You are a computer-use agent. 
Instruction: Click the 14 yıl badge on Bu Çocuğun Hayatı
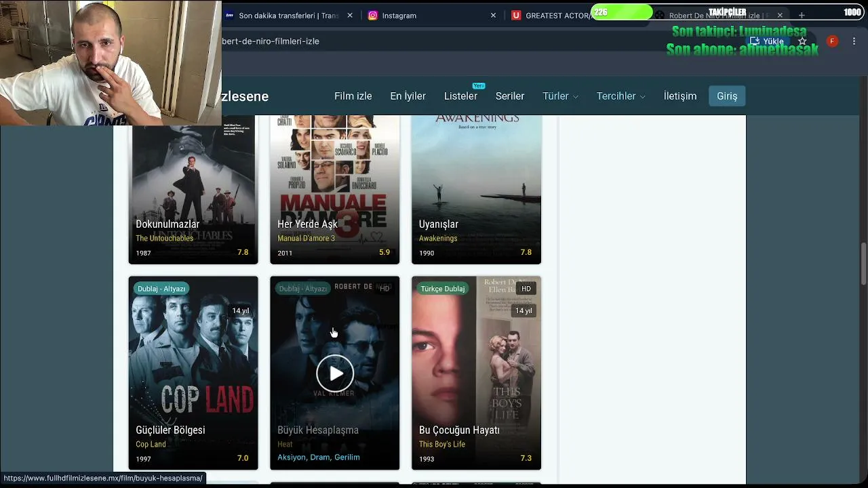click(x=524, y=310)
